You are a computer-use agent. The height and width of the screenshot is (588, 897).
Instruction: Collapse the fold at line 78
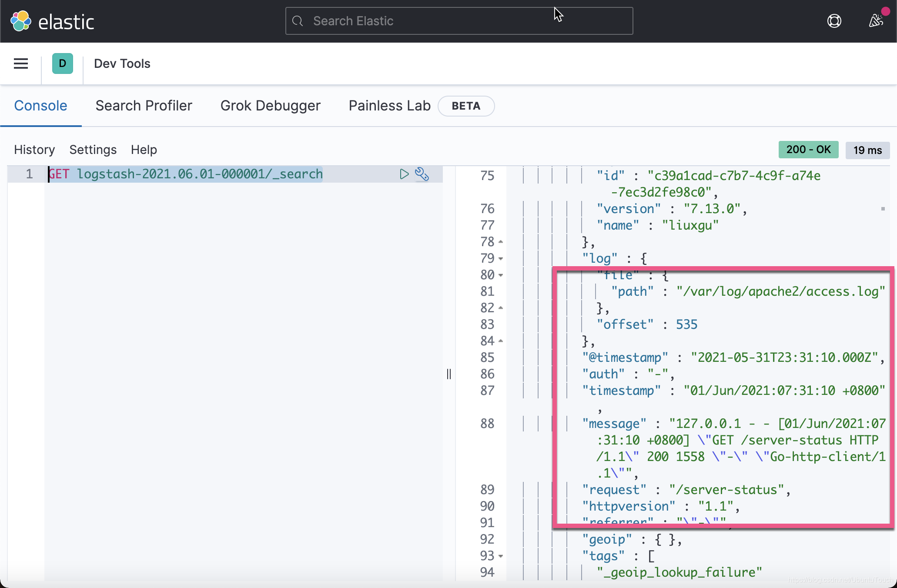(x=501, y=242)
